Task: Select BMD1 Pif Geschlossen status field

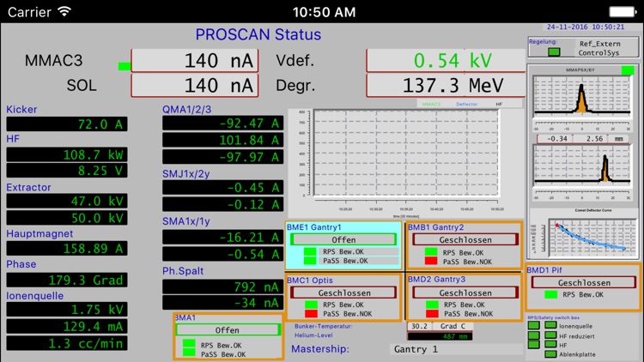Action: click(x=584, y=282)
